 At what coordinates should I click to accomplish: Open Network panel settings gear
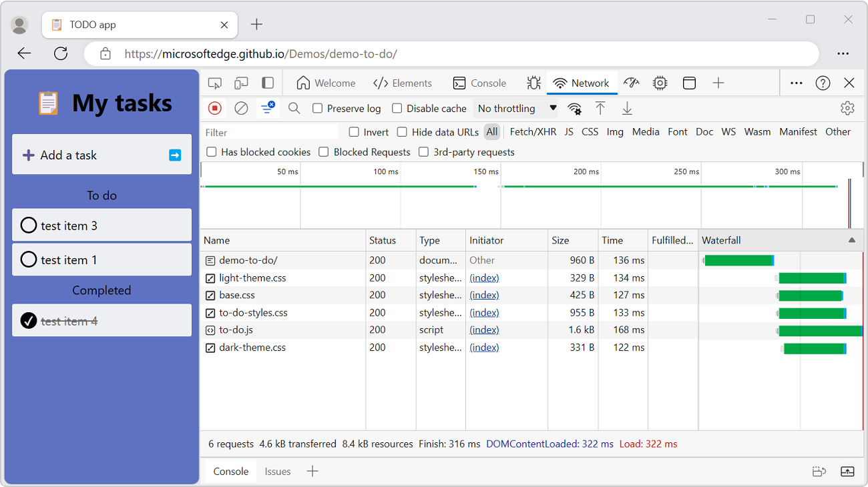pyautogui.click(x=847, y=108)
